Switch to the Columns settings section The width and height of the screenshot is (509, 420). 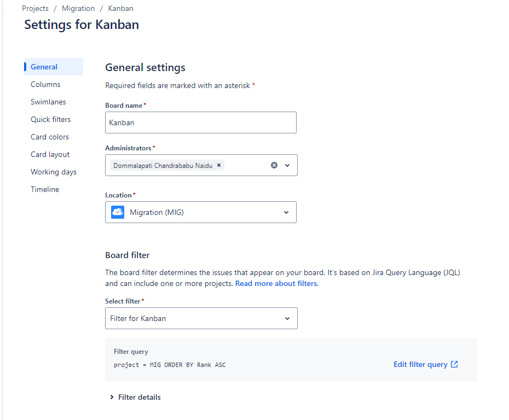tap(45, 84)
